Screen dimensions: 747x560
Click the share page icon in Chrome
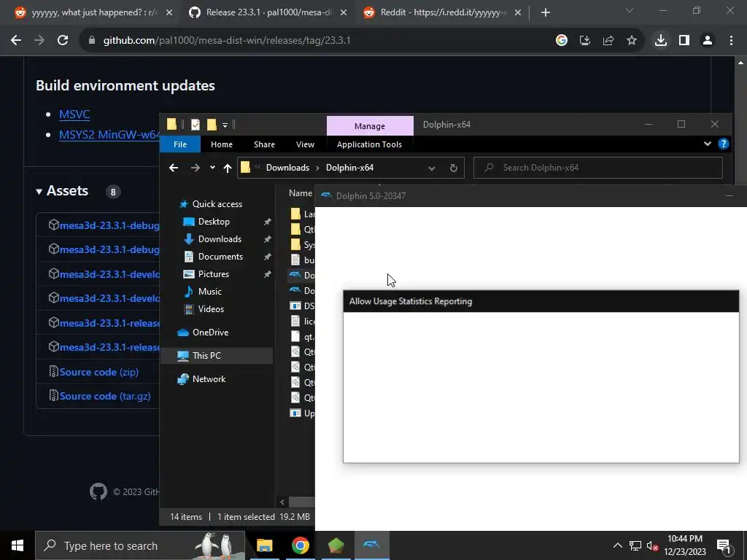tap(608, 41)
